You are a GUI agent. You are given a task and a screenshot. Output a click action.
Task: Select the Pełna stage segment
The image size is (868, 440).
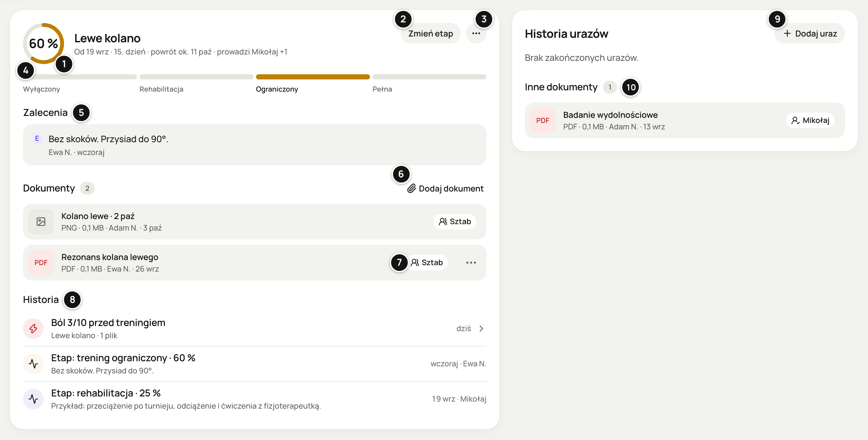tap(429, 77)
